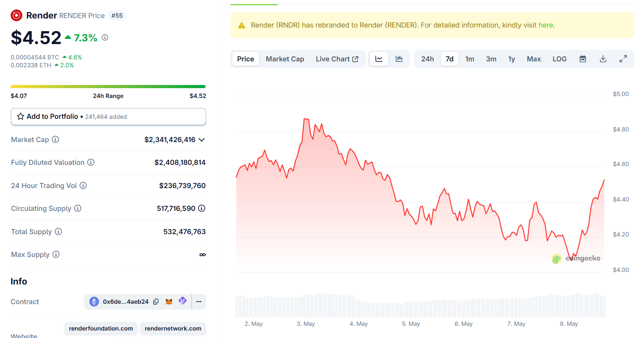
Task: Switch to line chart view
Action: coord(379,59)
